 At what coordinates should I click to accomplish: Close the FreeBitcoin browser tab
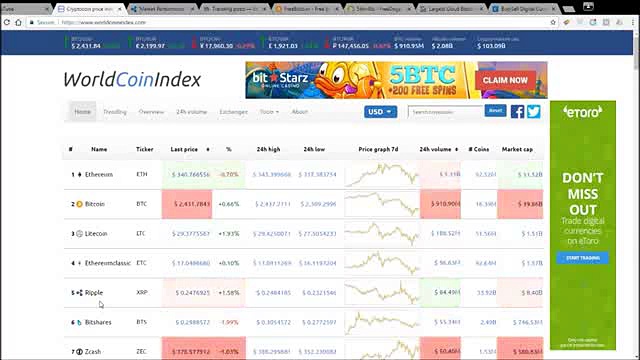pos(337,9)
